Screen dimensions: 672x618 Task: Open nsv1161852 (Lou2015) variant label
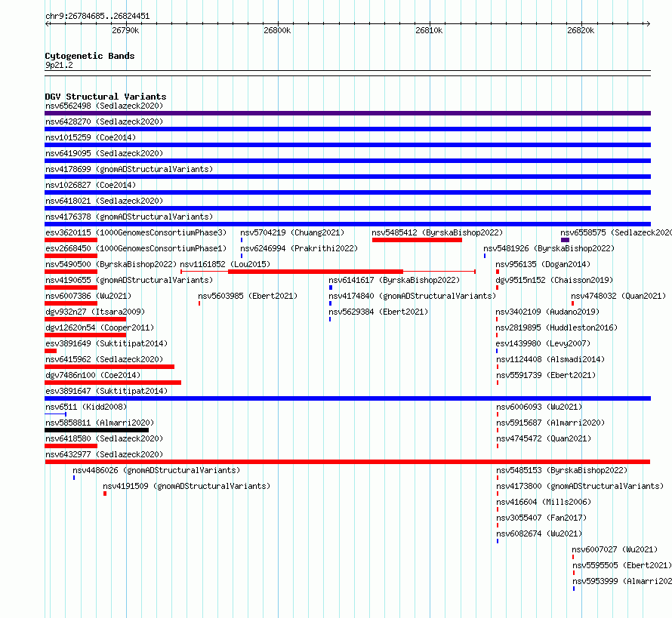pos(225,264)
